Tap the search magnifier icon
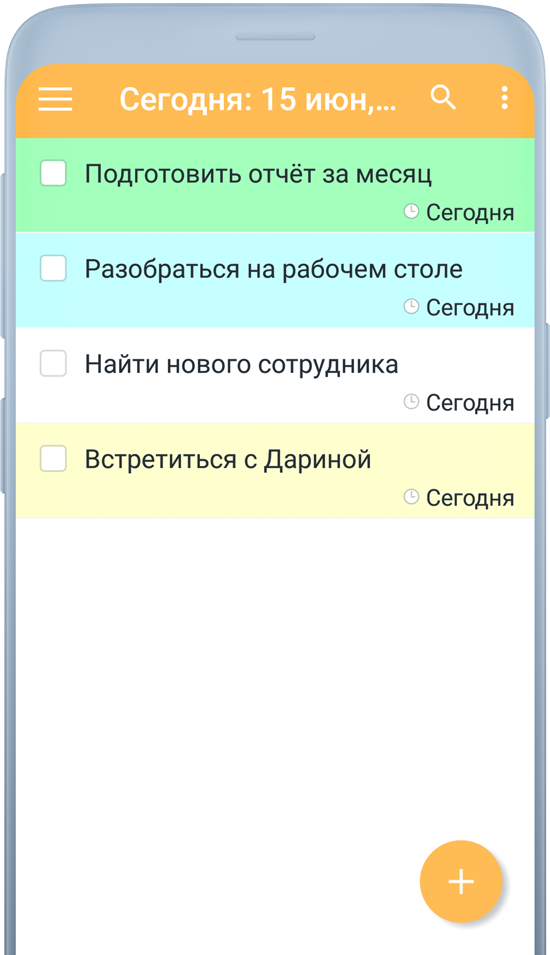The height and width of the screenshot is (955, 550). click(x=443, y=97)
